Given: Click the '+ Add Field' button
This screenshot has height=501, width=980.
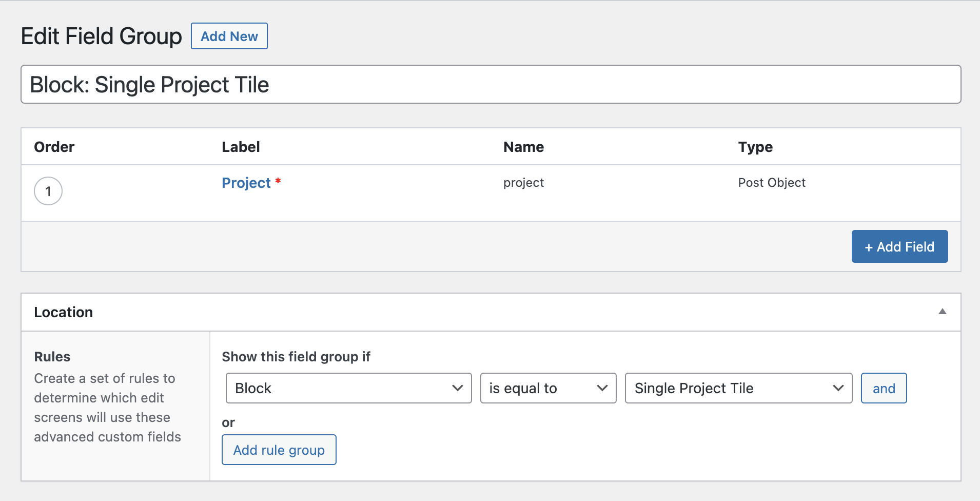Looking at the screenshot, I should [x=899, y=246].
